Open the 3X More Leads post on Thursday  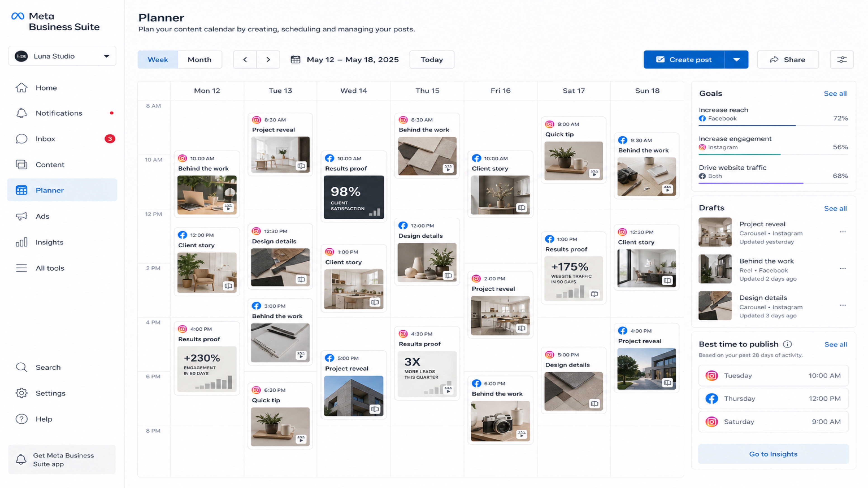click(x=427, y=374)
